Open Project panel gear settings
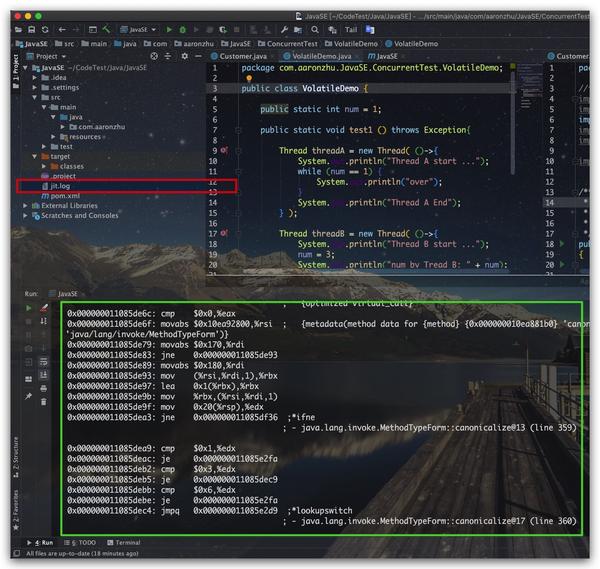This screenshot has width=600, height=569. pyautogui.click(x=184, y=56)
